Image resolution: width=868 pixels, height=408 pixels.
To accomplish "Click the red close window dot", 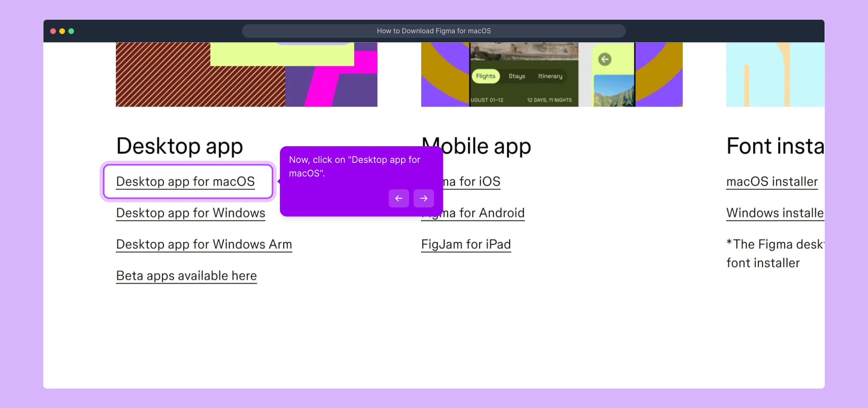I will coord(53,31).
